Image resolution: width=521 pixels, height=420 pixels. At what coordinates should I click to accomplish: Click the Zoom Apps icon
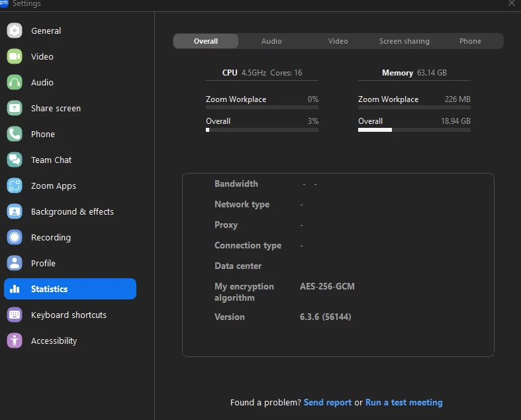pyautogui.click(x=15, y=185)
